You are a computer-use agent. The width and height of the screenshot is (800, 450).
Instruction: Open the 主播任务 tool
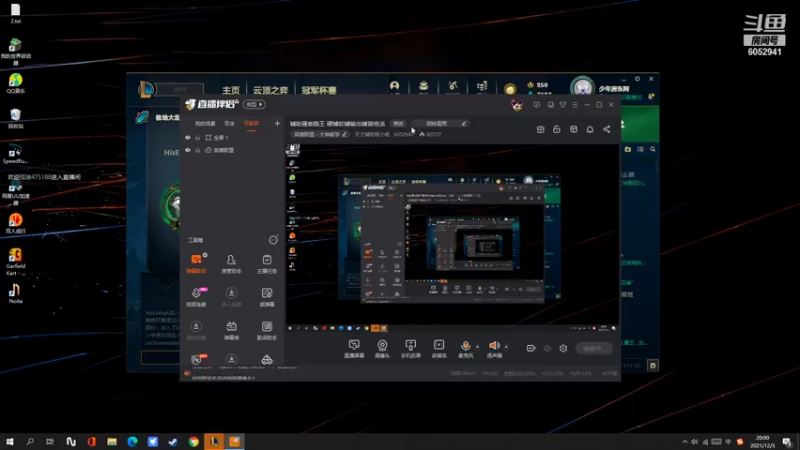tap(267, 264)
